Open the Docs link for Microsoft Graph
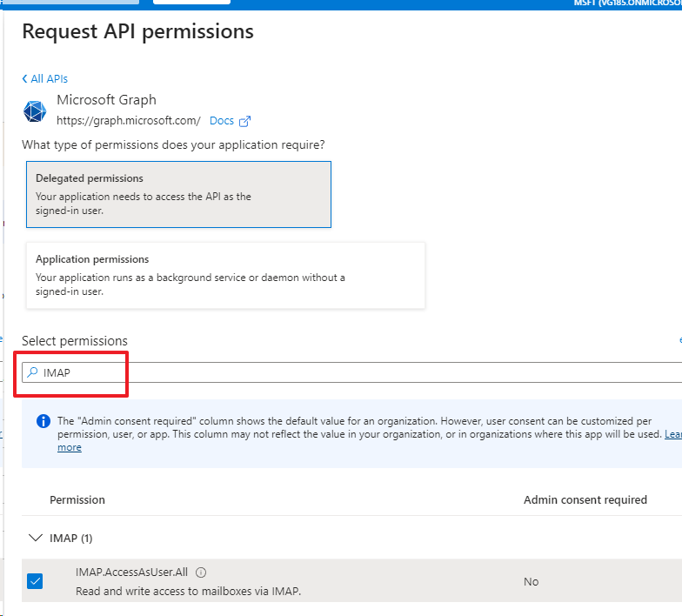The image size is (682, 616). [x=222, y=121]
